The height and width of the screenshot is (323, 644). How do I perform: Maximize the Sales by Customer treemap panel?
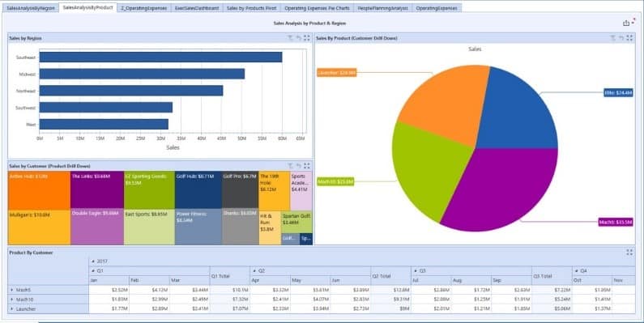point(307,166)
